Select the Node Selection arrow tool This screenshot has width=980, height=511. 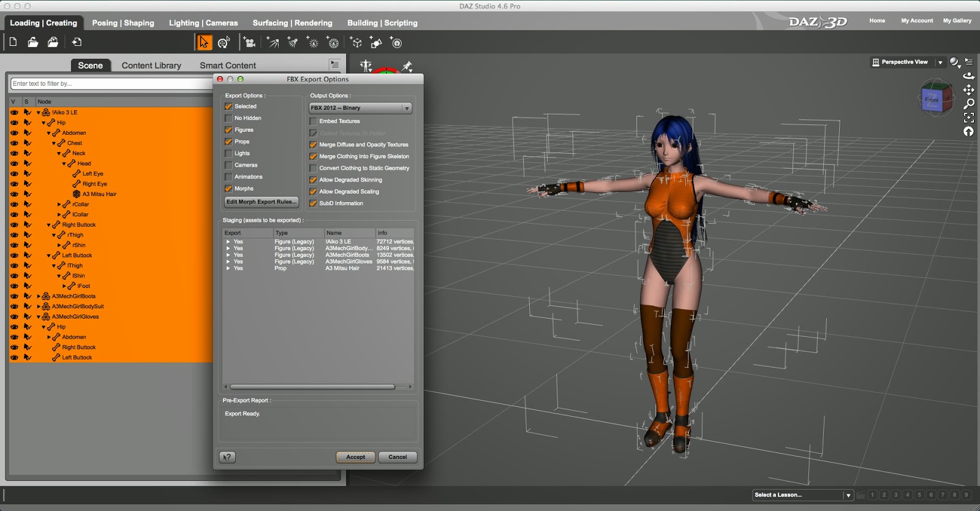204,42
